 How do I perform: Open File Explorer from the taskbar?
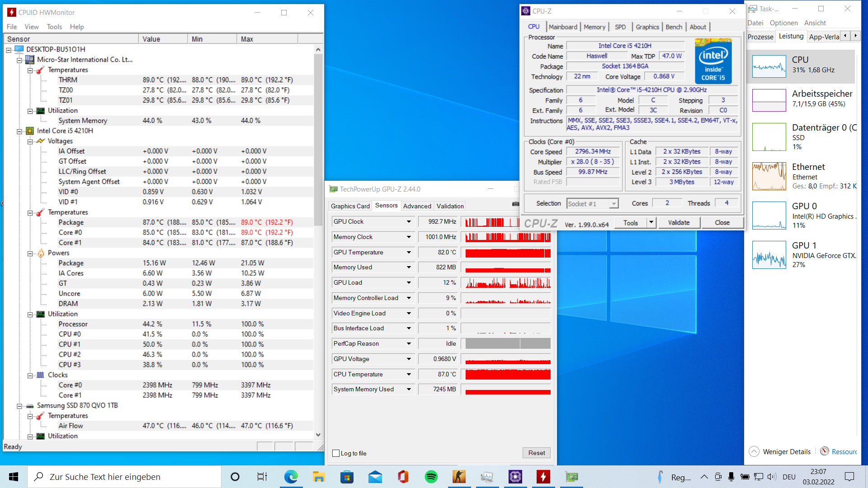click(x=319, y=477)
